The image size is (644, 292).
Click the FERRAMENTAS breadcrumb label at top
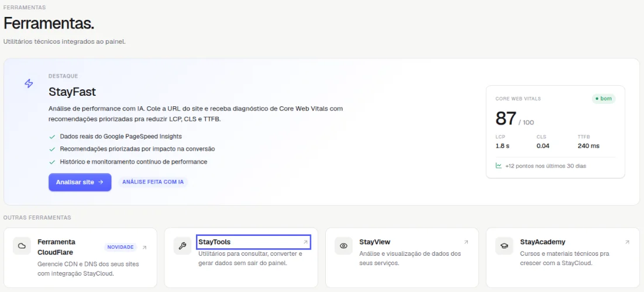click(24, 8)
